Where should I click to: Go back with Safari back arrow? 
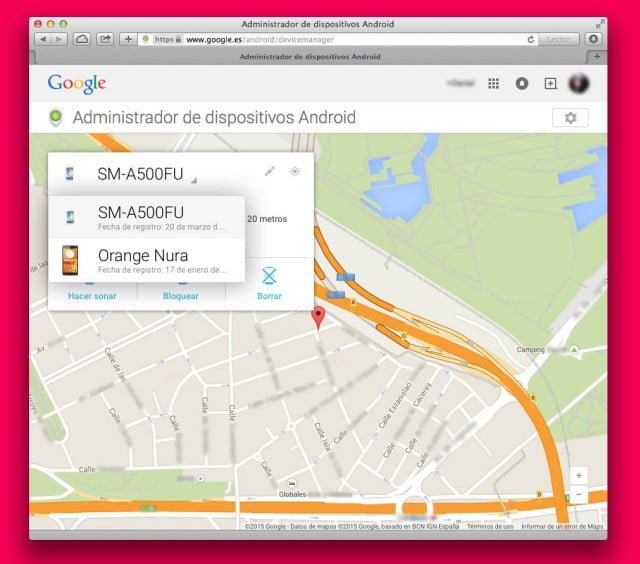[x=43, y=39]
